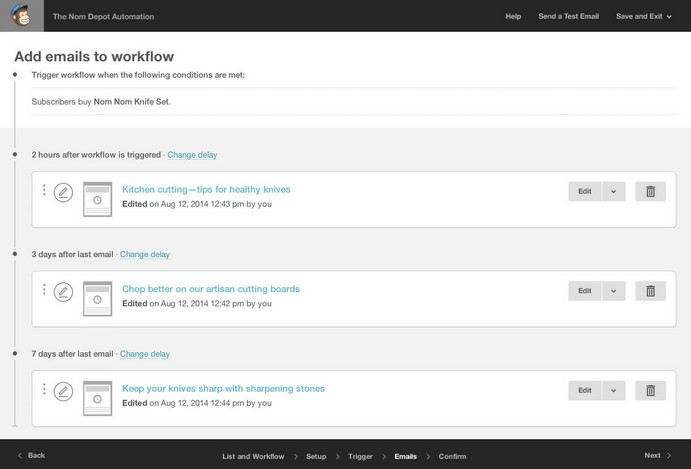Click pencil icon on Keep your knives email

click(63, 391)
